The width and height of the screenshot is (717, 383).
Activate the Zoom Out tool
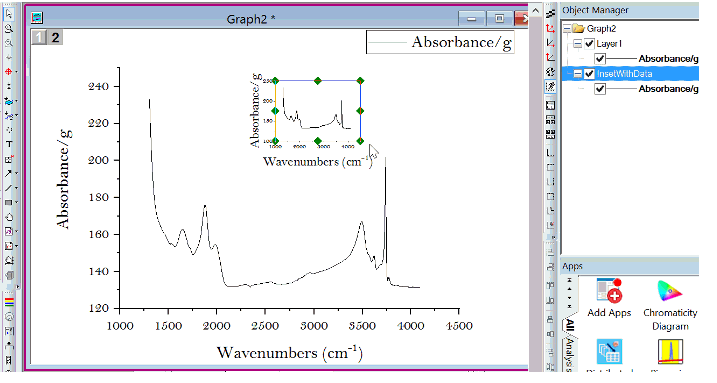point(9,43)
